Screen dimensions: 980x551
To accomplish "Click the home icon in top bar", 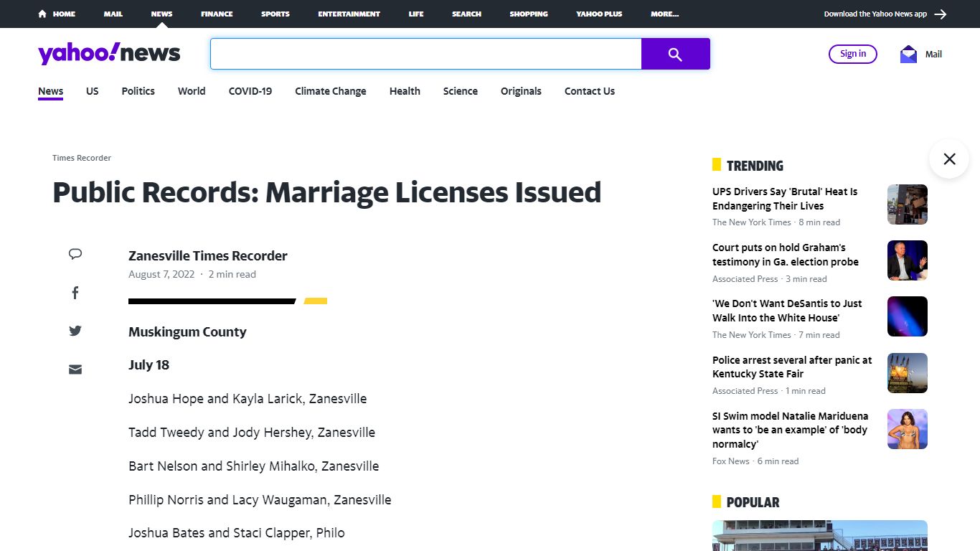I will (x=42, y=14).
